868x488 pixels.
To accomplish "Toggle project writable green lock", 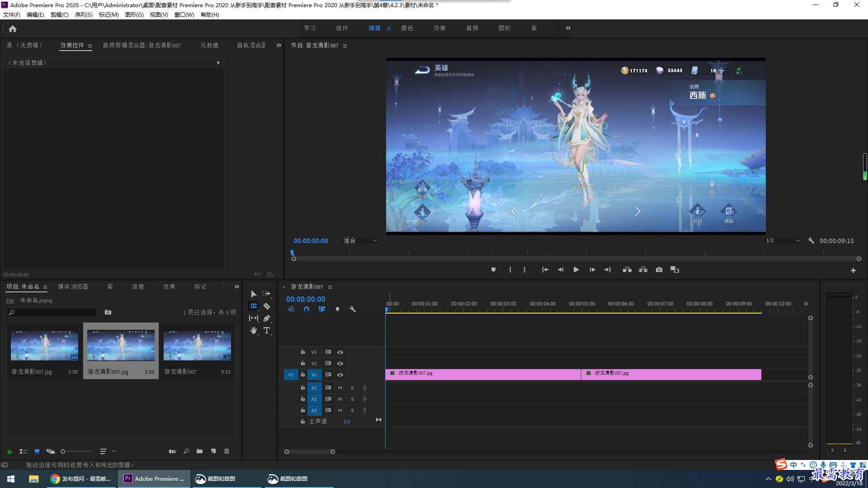I will 9,451.
